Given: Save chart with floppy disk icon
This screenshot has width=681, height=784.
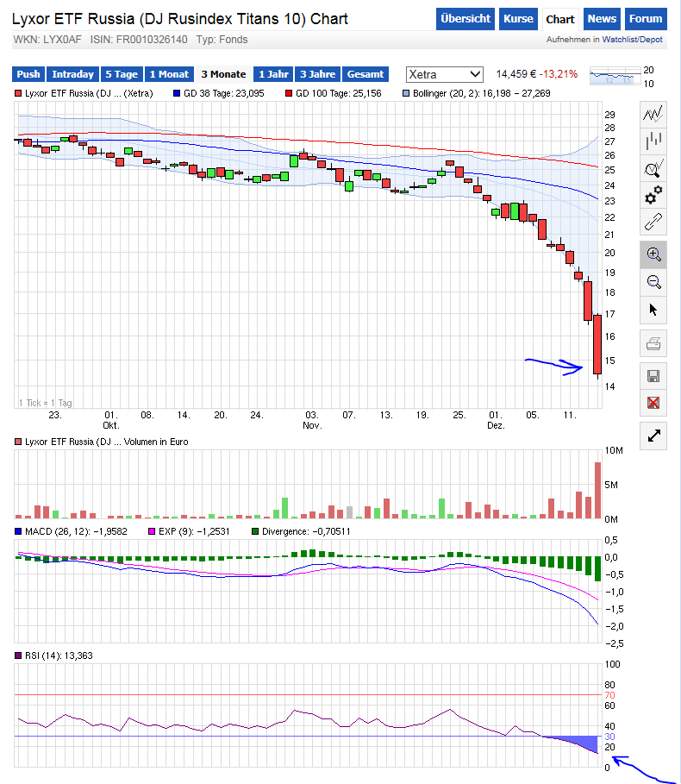Looking at the screenshot, I should (653, 376).
